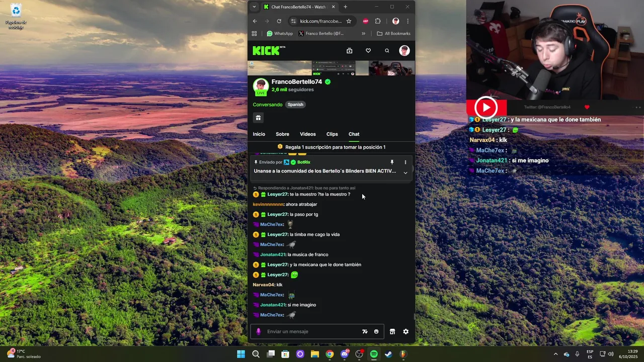Open Discord from the taskbar
The width and height of the screenshot is (644, 362).
(x=345, y=354)
